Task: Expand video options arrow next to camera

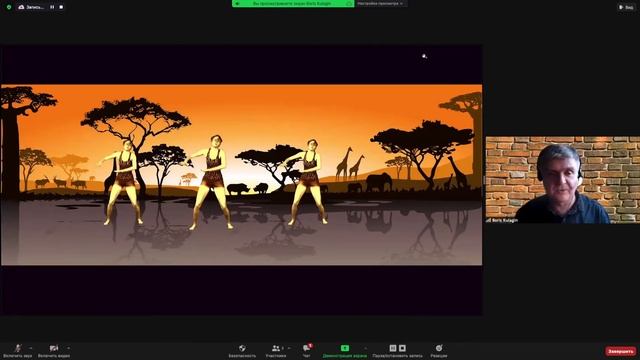Action: coord(69,348)
